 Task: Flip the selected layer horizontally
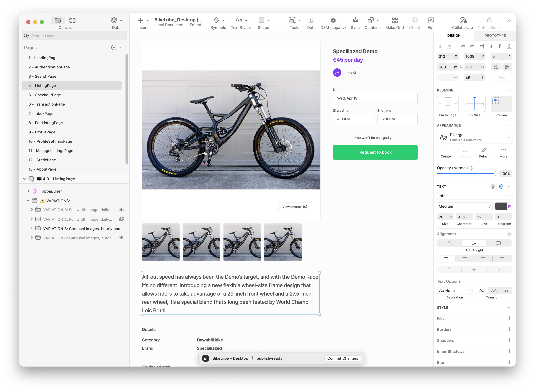(x=495, y=67)
